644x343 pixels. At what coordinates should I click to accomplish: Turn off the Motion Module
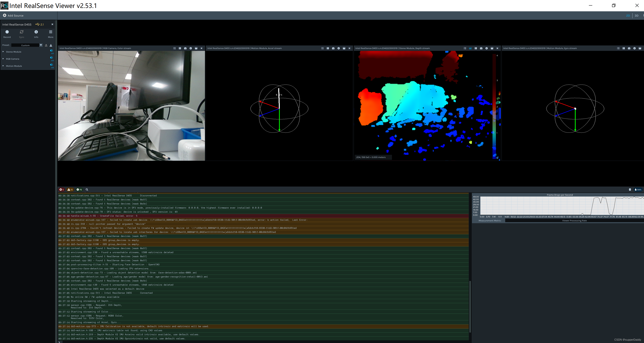pos(51,65)
